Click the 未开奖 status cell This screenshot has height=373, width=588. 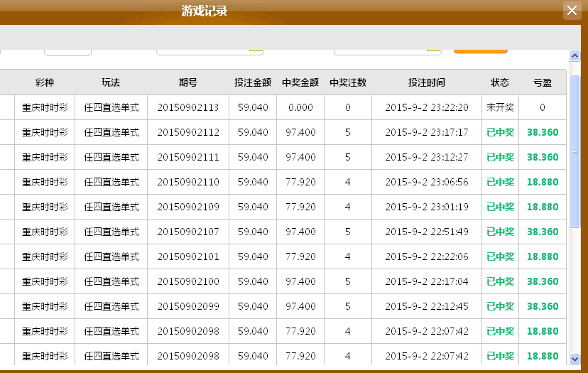click(500, 107)
